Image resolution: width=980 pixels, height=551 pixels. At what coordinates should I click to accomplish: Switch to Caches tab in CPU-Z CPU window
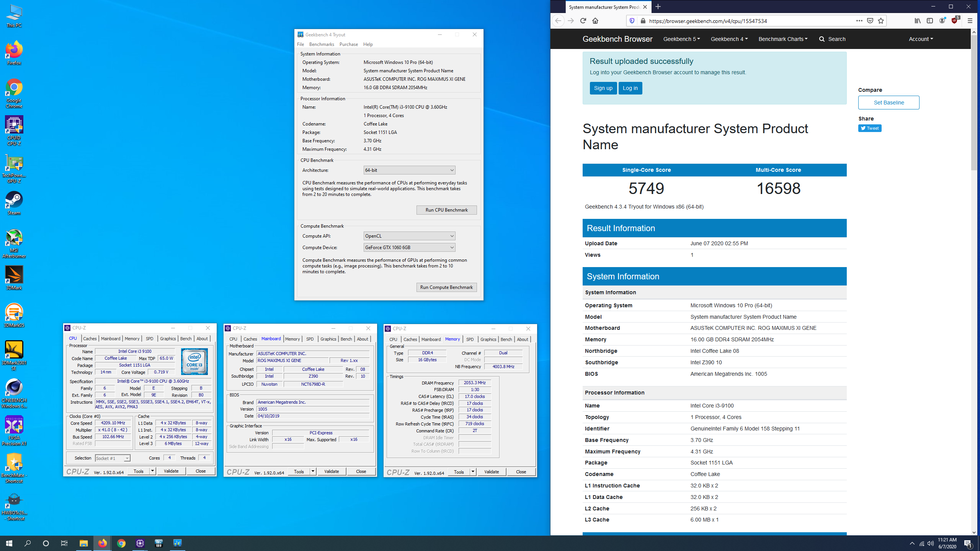90,339
